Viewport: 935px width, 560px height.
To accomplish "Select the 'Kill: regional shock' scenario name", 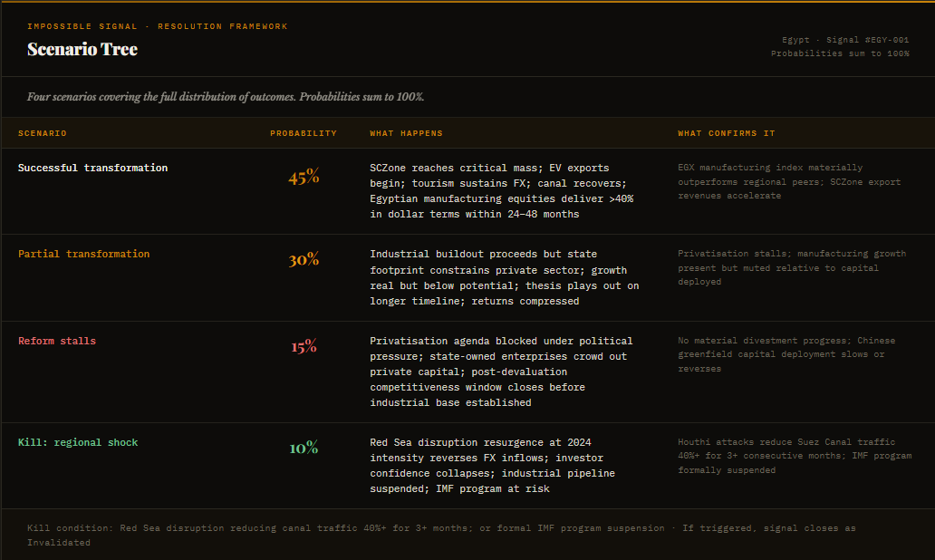I will coord(78,442).
